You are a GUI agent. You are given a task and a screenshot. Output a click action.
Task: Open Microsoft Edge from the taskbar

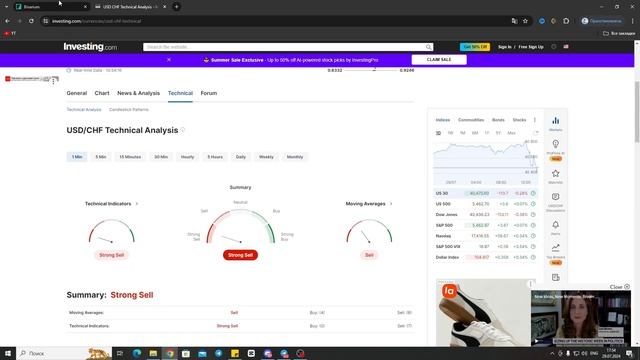(x=137, y=353)
